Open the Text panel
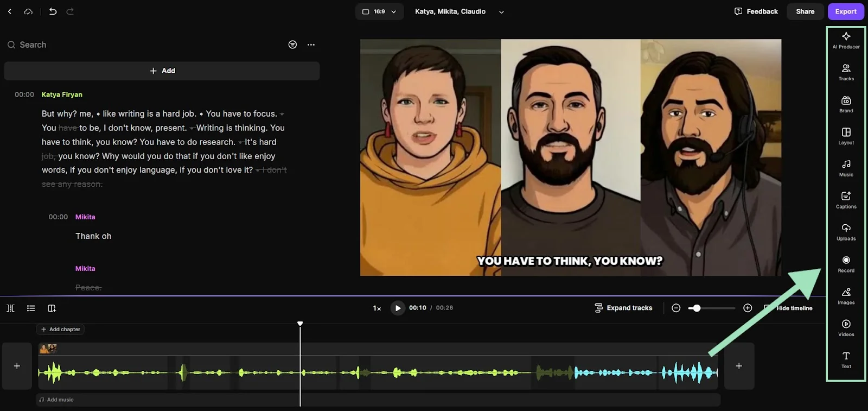868x411 pixels. point(846,361)
